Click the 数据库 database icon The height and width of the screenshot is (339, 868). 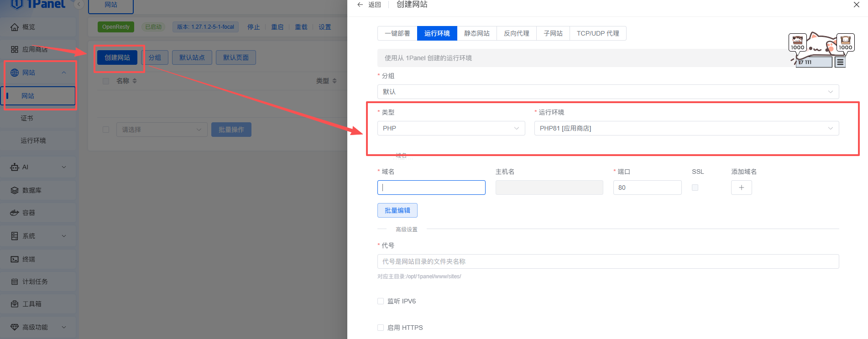(15, 190)
